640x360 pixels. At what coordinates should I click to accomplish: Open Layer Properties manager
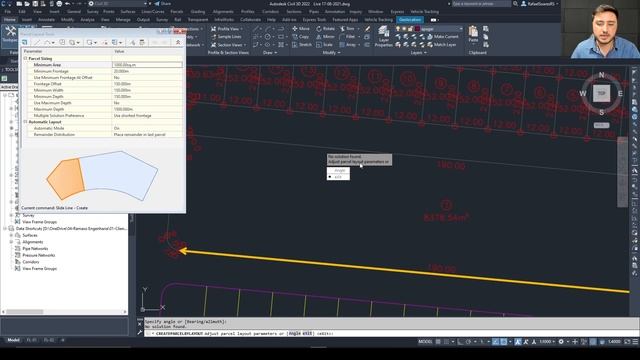[384, 36]
